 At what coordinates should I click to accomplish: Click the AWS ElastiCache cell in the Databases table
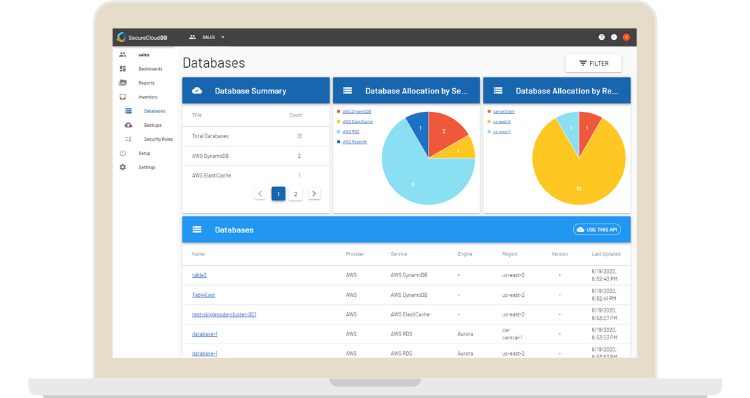tap(410, 314)
